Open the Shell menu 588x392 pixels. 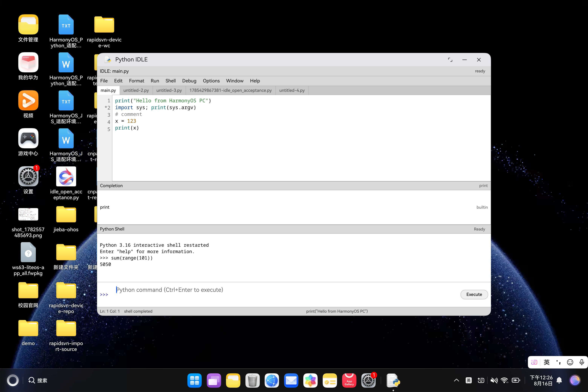click(x=171, y=81)
